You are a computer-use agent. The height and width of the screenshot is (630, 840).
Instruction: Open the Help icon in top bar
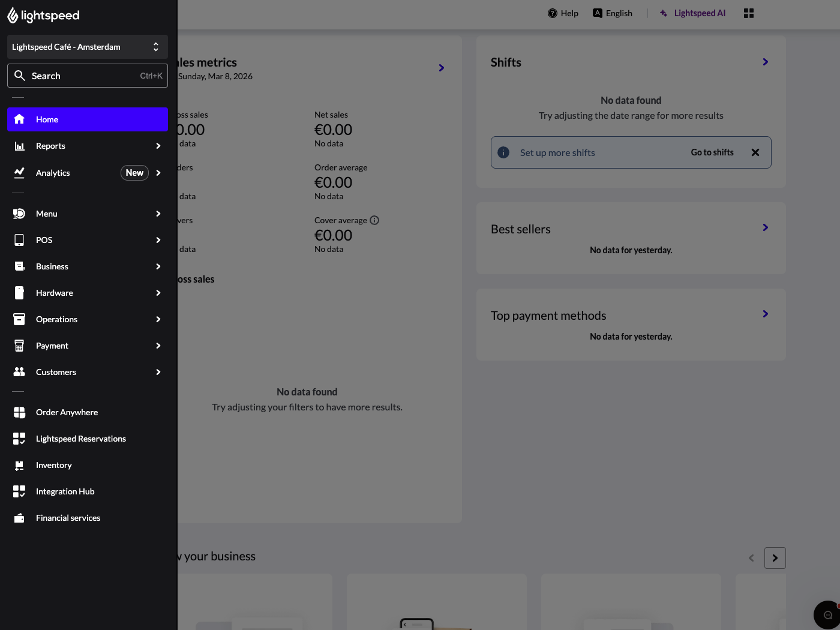(553, 13)
